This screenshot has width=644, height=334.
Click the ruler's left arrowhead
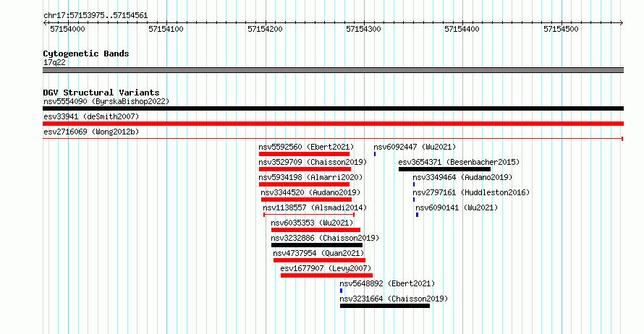coord(45,23)
